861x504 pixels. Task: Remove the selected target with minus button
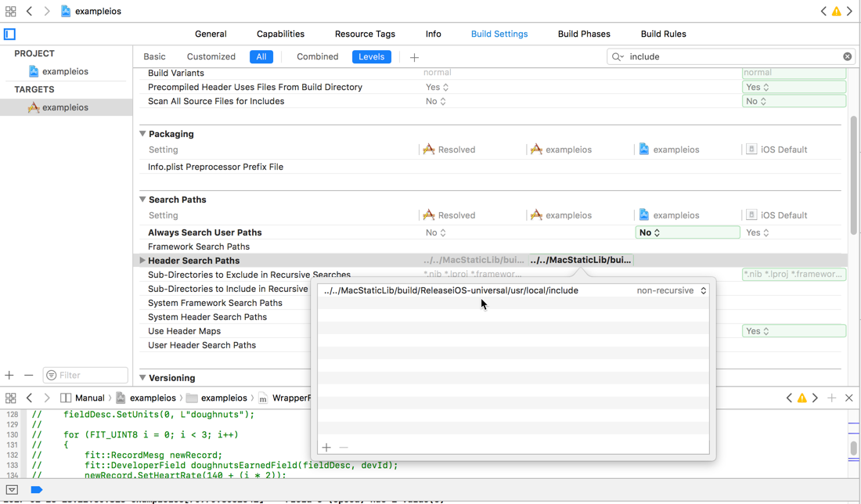point(28,376)
